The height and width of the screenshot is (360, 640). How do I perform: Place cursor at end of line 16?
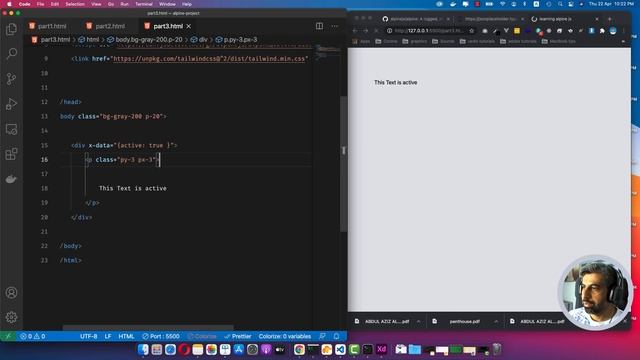tap(160, 160)
